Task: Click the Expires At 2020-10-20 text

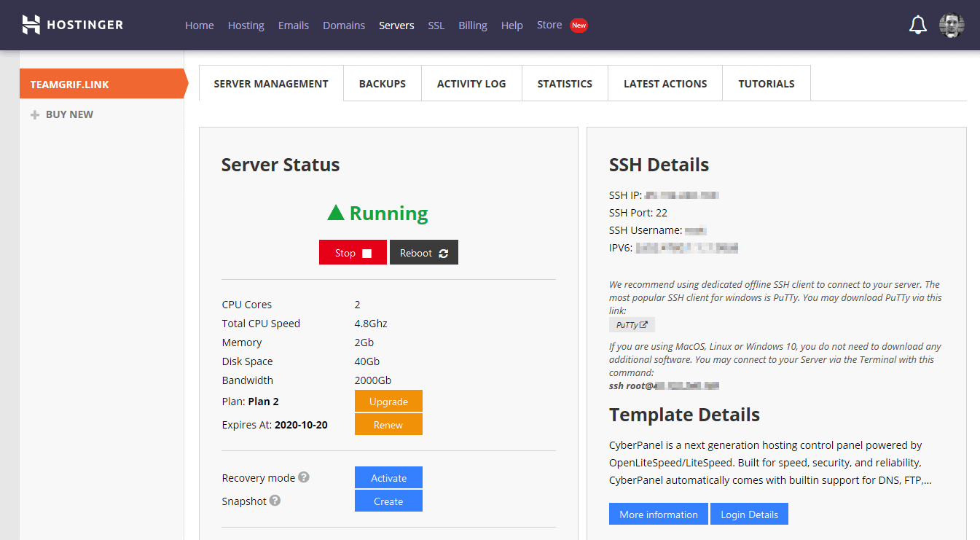Action: (x=275, y=425)
